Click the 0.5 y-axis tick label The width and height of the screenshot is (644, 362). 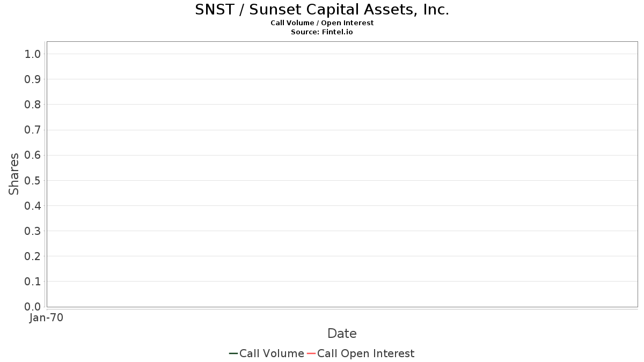(x=33, y=180)
